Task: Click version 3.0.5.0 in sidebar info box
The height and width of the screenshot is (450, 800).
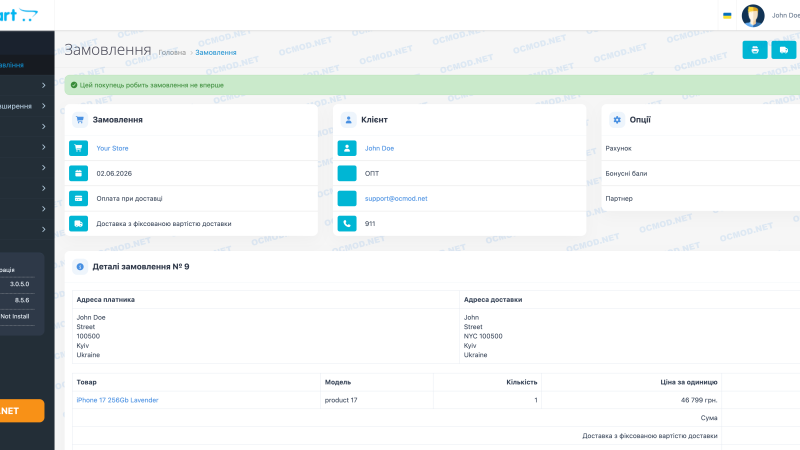Action: [x=19, y=284]
